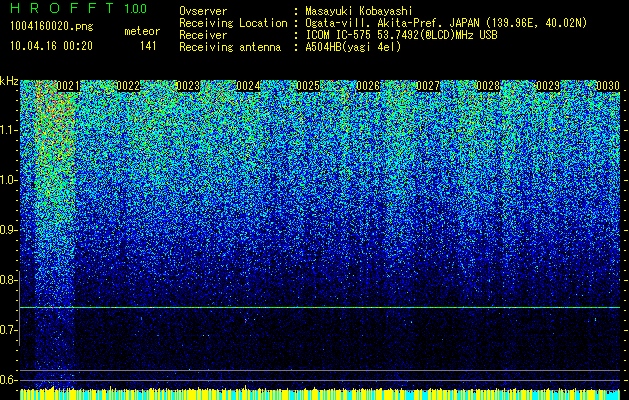
Task: Click the 0.6 frequency axis label
Action: pos(8,380)
